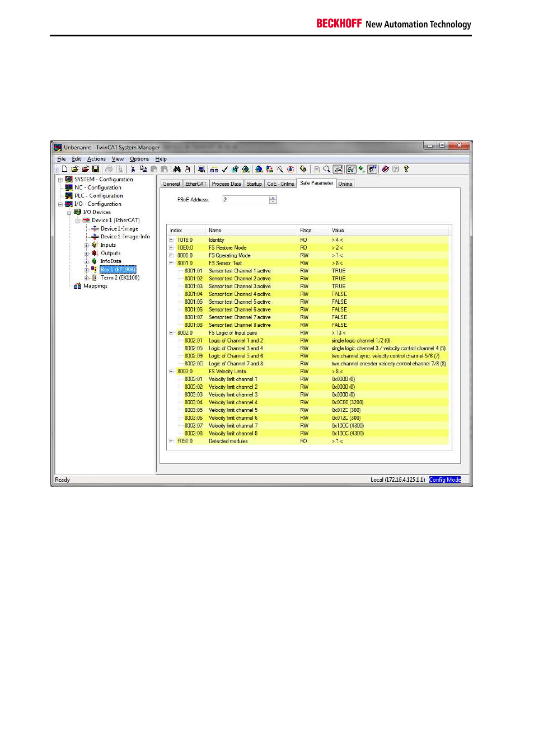
Task: Switch to the CoE - Online tab
Action: pos(280,184)
